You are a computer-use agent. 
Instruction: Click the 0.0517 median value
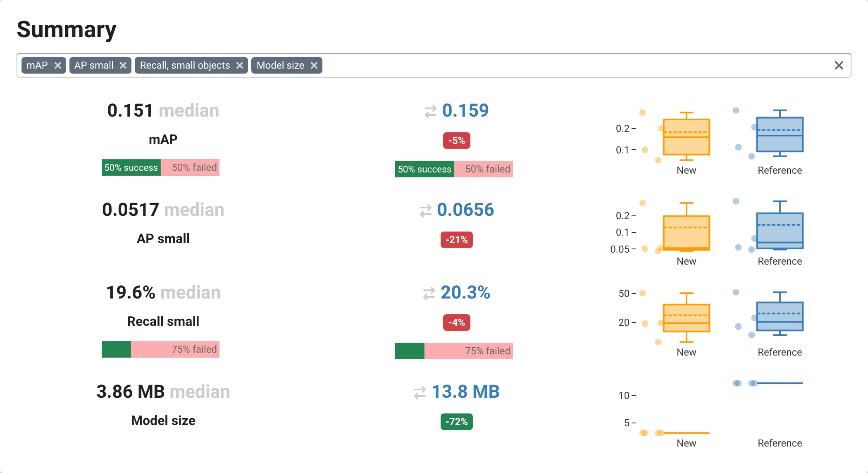163,210
